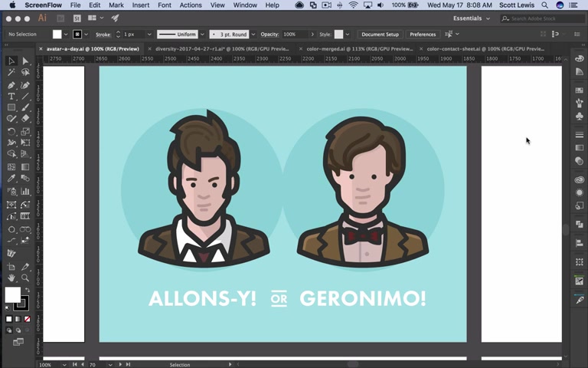Open the fill color dropdown arrow

[x=66, y=34]
